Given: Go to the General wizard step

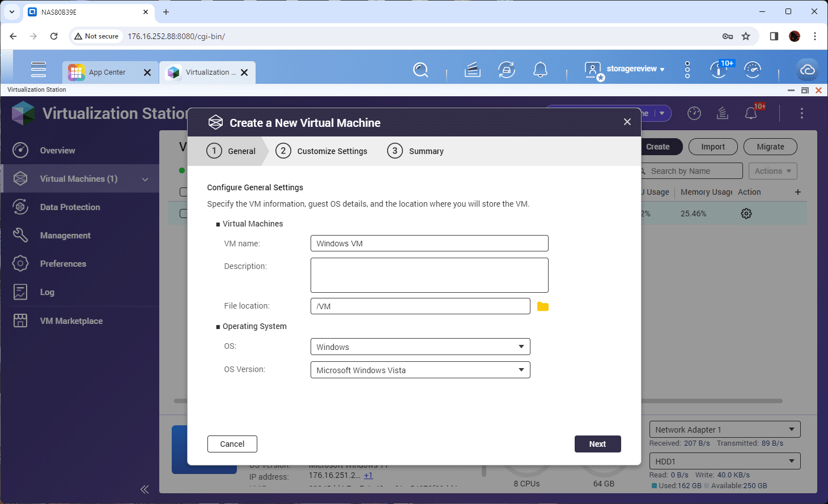Looking at the screenshot, I should click(x=231, y=151).
